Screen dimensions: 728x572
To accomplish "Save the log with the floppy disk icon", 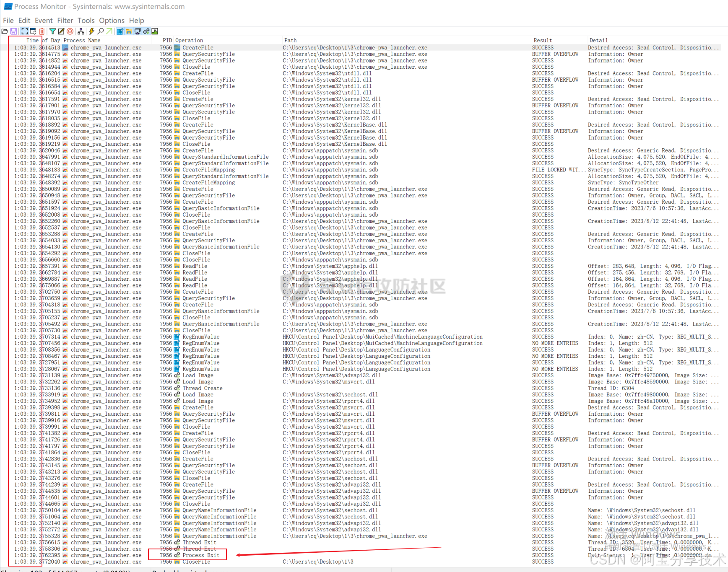I will tap(14, 31).
